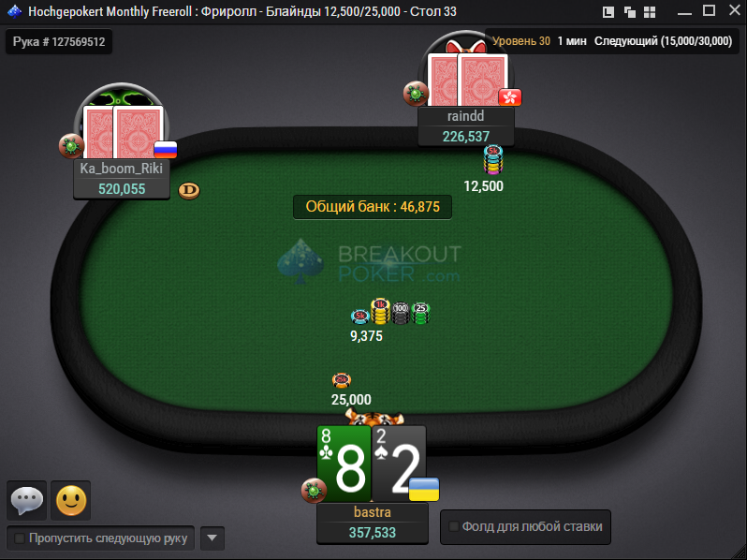Viewport: 747px width, 560px height.
Task: Click the 'Уровень 30' level info bar
Action: (x=612, y=41)
